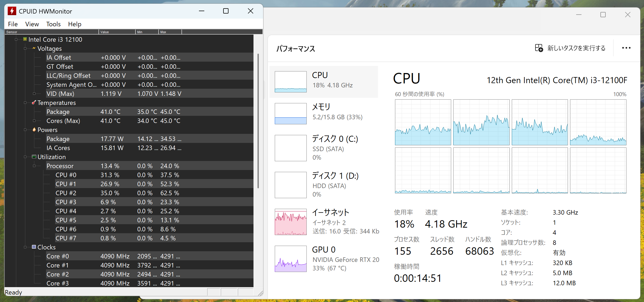This screenshot has width=644, height=302.
Task: Select the メモリ performance thumbnail graph
Action: [290, 114]
